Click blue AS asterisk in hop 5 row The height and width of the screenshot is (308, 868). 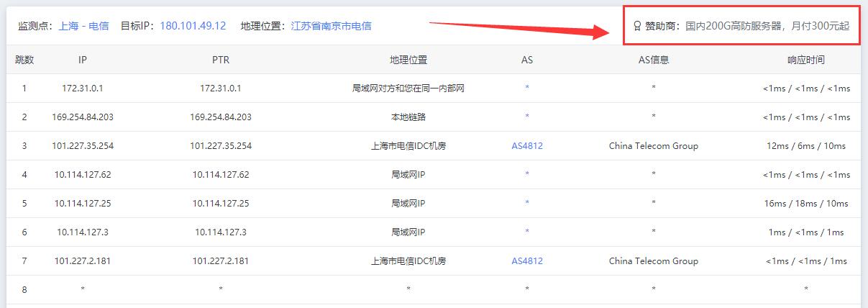527,204
